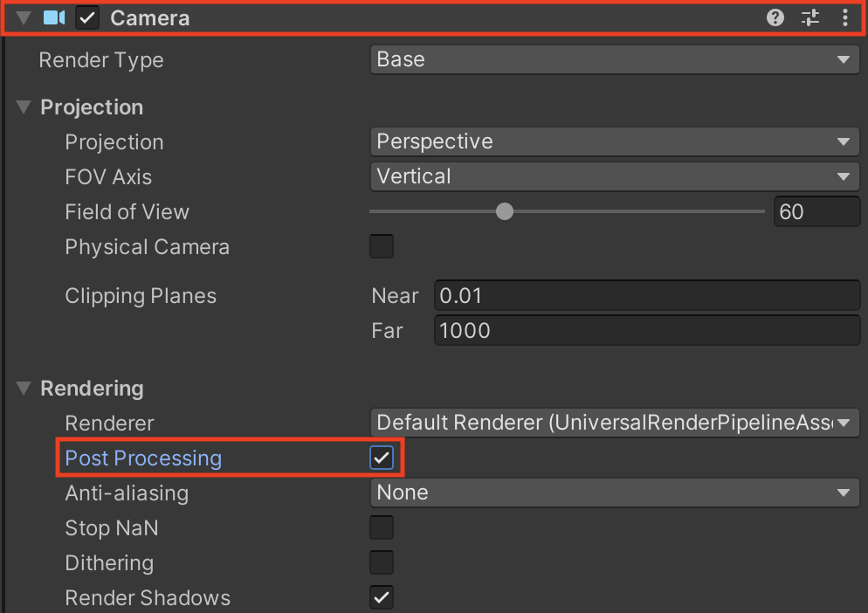Open the Camera component help reference
This screenshot has height=613, width=868.
pyautogui.click(x=775, y=17)
